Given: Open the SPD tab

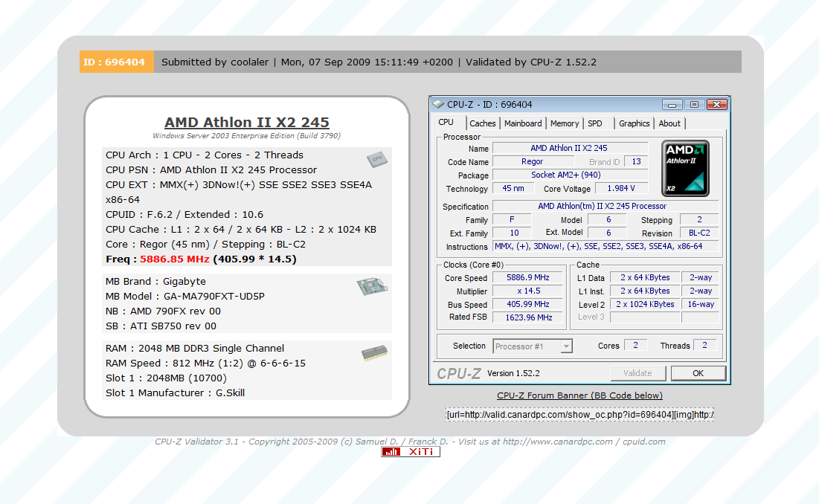Looking at the screenshot, I should (595, 123).
